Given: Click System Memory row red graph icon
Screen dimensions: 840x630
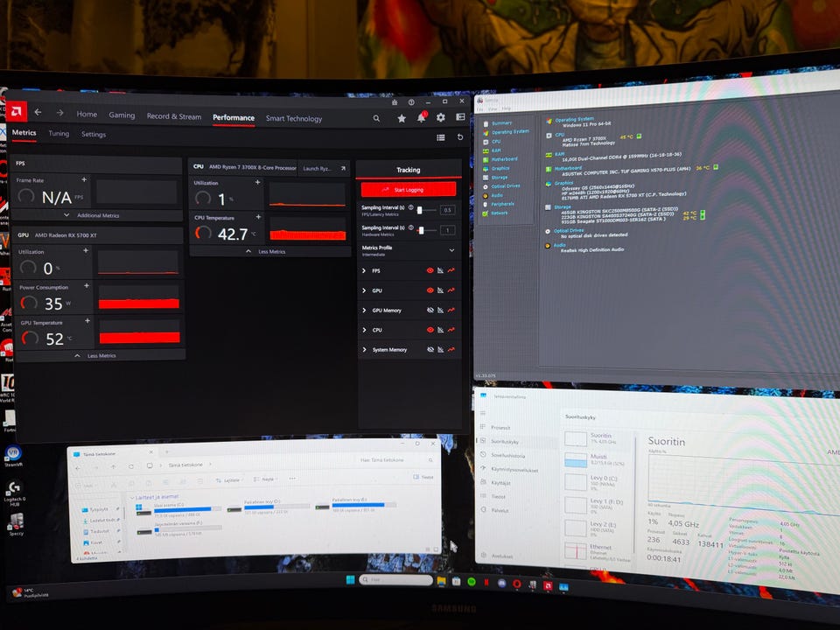Looking at the screenshot, I should click(451, 350).
